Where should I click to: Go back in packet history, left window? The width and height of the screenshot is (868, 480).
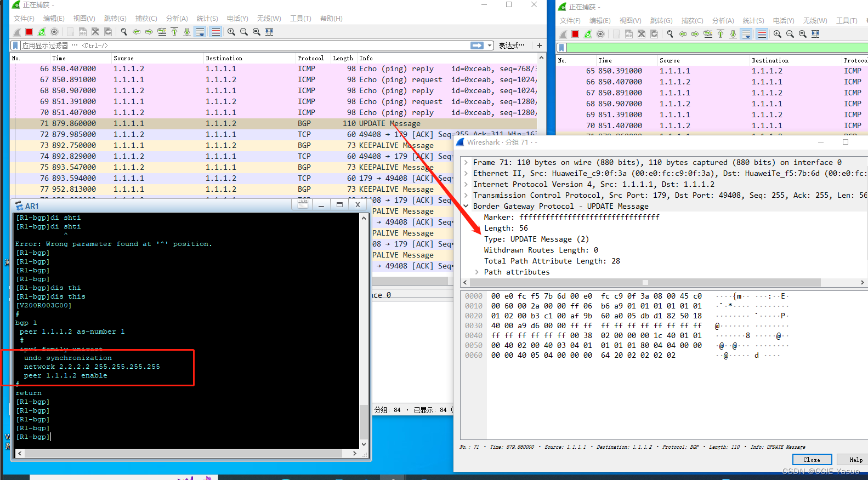137,32
